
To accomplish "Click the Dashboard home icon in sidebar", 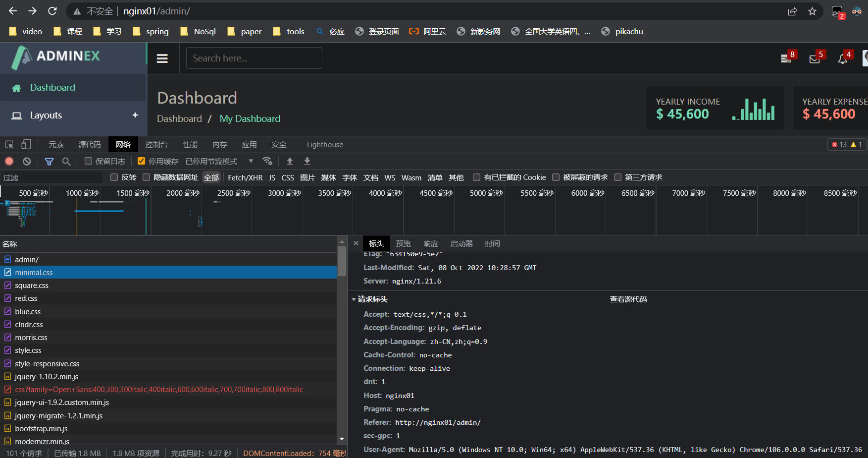I will tap(16, 88).
